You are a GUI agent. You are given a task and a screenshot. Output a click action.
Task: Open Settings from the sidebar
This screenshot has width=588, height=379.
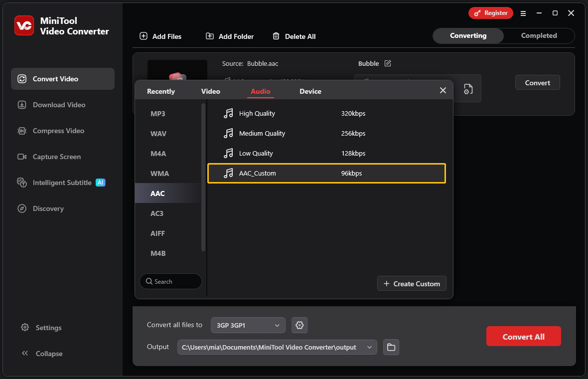(x=41, y=328)
